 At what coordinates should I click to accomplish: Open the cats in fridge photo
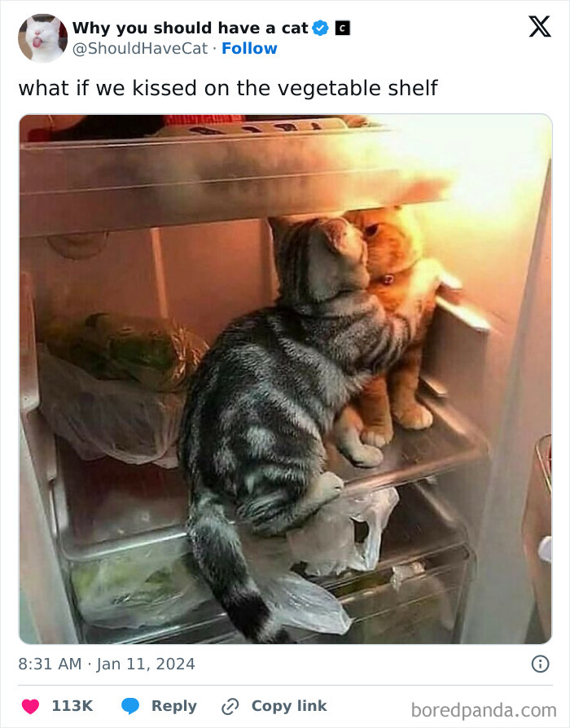(286, 379)
